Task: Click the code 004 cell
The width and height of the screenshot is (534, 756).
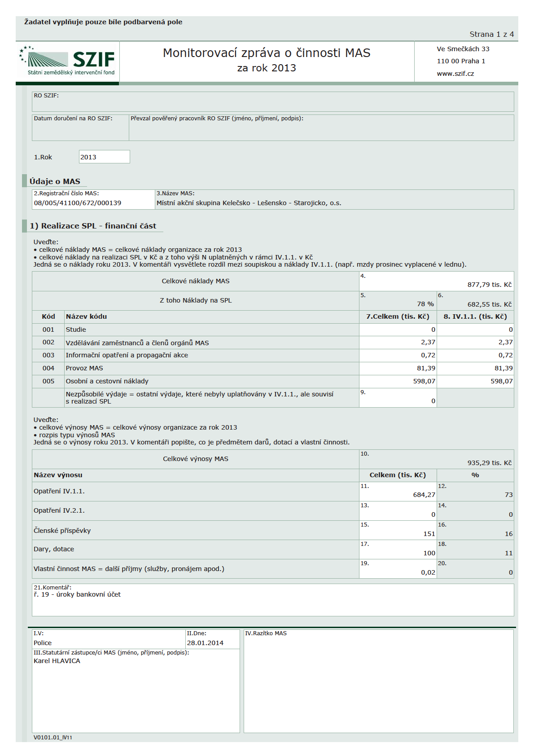Action: (48, 368)
